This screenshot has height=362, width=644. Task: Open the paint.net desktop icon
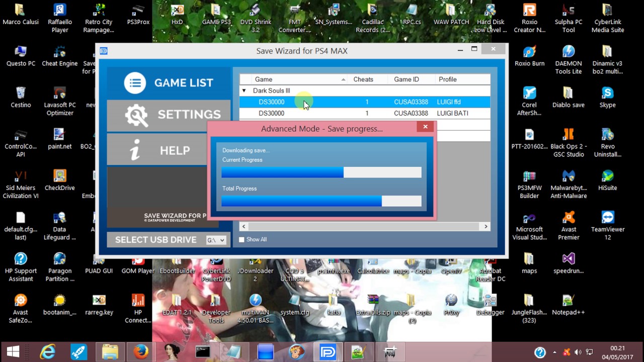tap(60, 139)
